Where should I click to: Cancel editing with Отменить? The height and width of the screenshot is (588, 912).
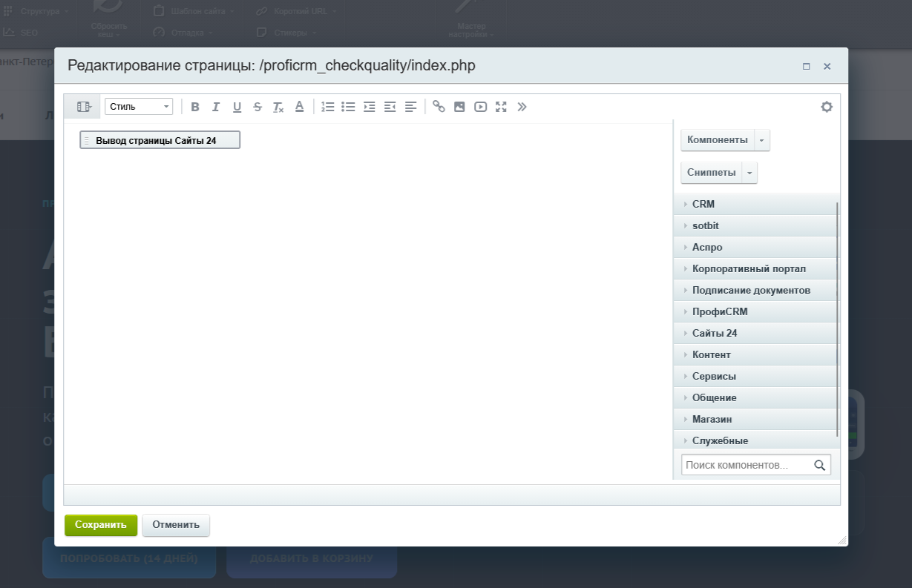click(x=176, y=525)
